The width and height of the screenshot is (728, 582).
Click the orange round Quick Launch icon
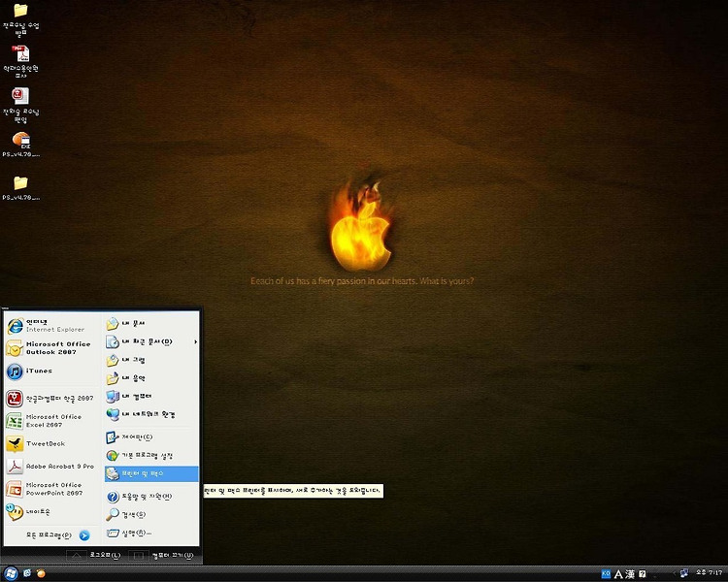[41, 573]
